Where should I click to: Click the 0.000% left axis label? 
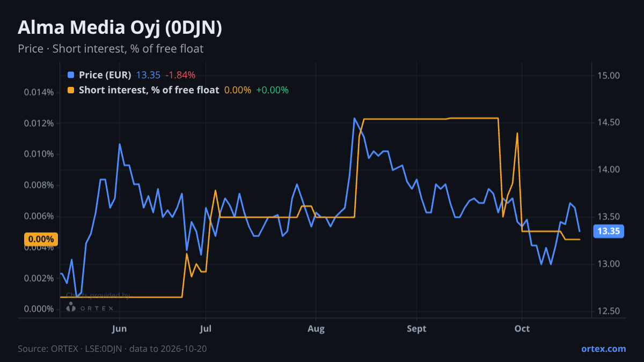[x=39, y=309]
